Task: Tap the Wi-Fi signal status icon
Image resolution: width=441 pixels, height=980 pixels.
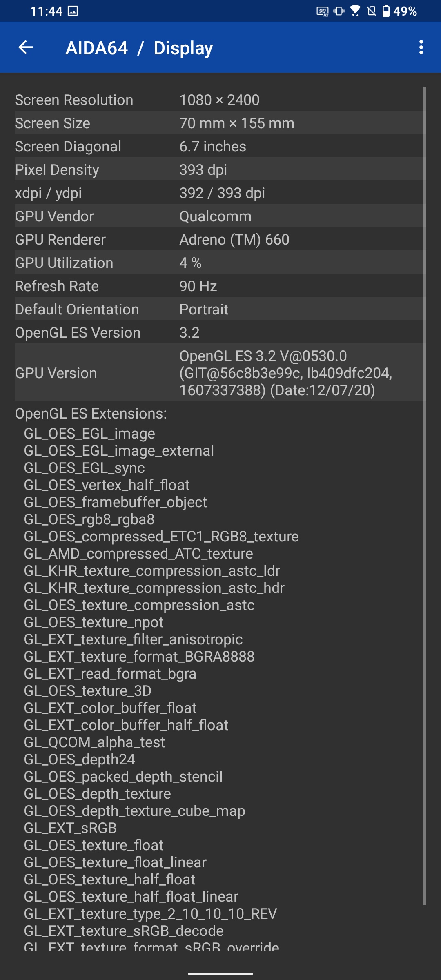Action: coord(355,11)
